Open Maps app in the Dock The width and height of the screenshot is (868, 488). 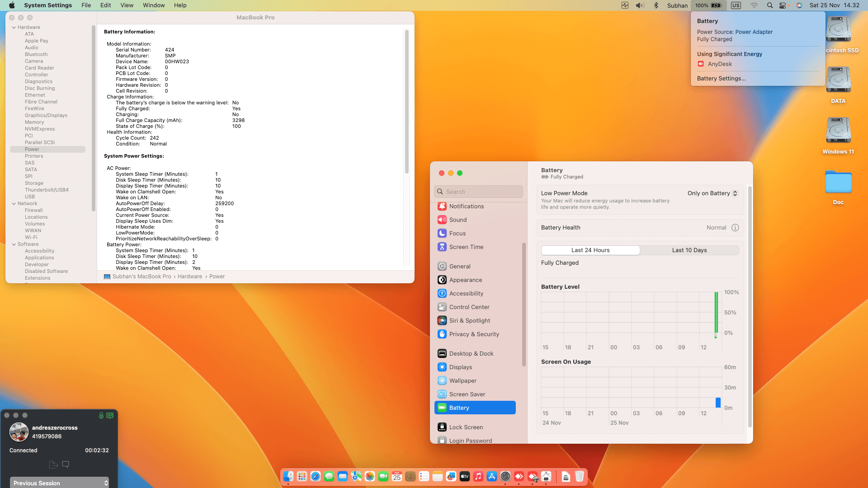click(x=356, y=476)
